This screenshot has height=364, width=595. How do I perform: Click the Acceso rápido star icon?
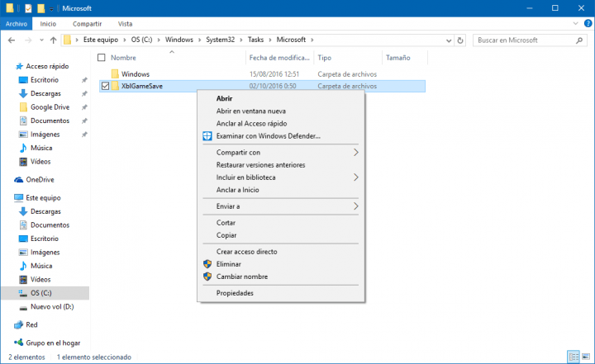[19, 66]
